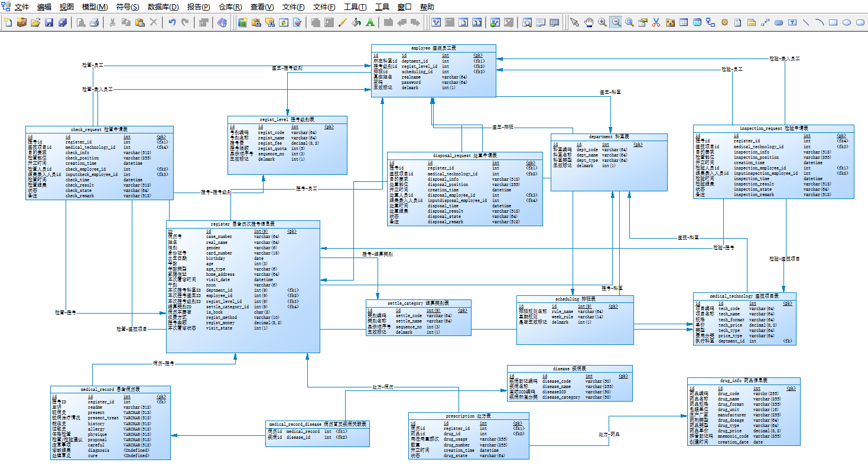Select the Table creation tool in palette
The width and height of the screenshot is (868, 466).
(x=683, y=22)
